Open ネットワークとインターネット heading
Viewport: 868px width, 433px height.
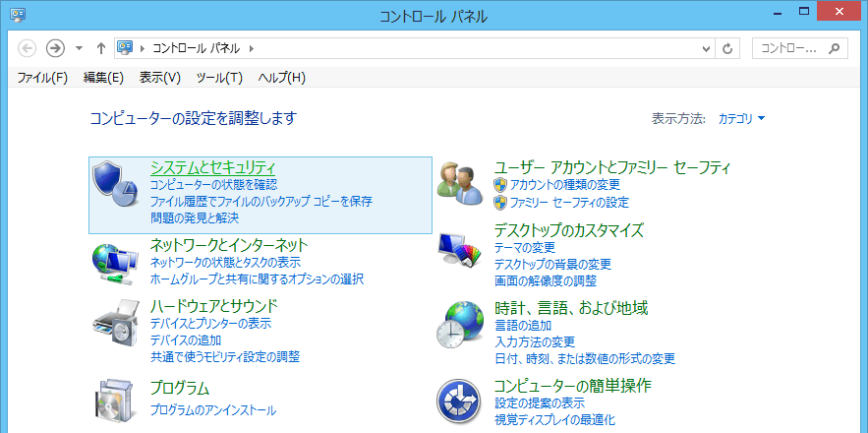(229, 244)
